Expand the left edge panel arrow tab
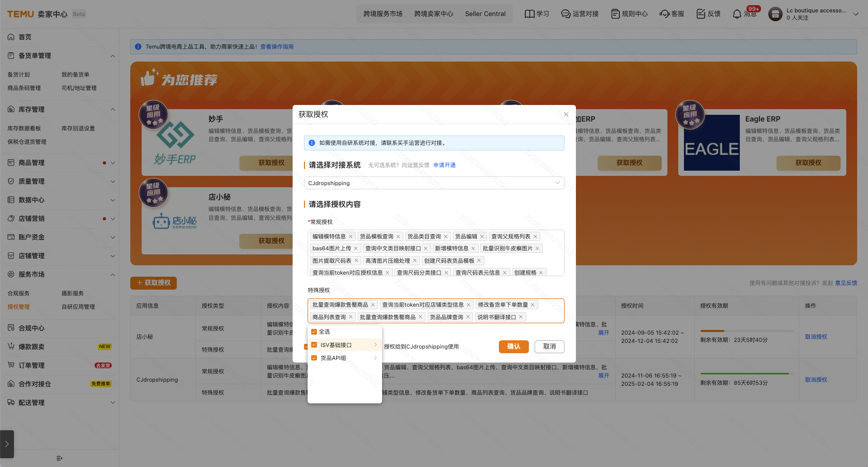The height and width of the screenshot is (467, 868). [x=7, y=444]
